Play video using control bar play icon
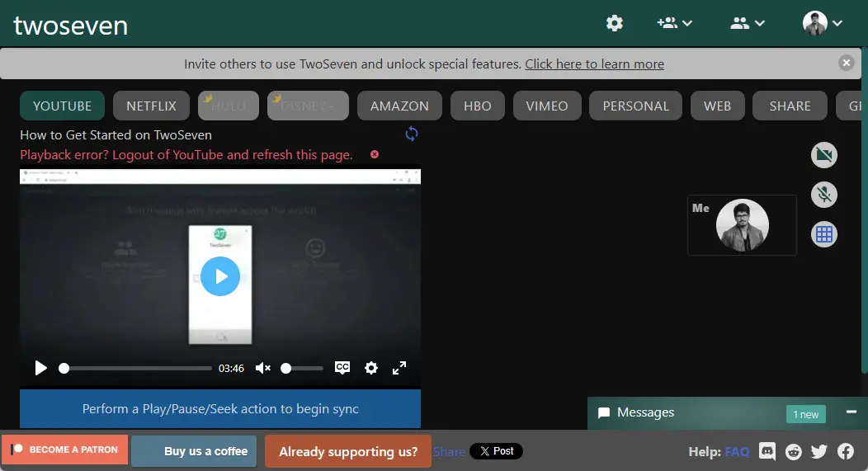The width and height of the screenshot is (868, 471). (40, 368)
